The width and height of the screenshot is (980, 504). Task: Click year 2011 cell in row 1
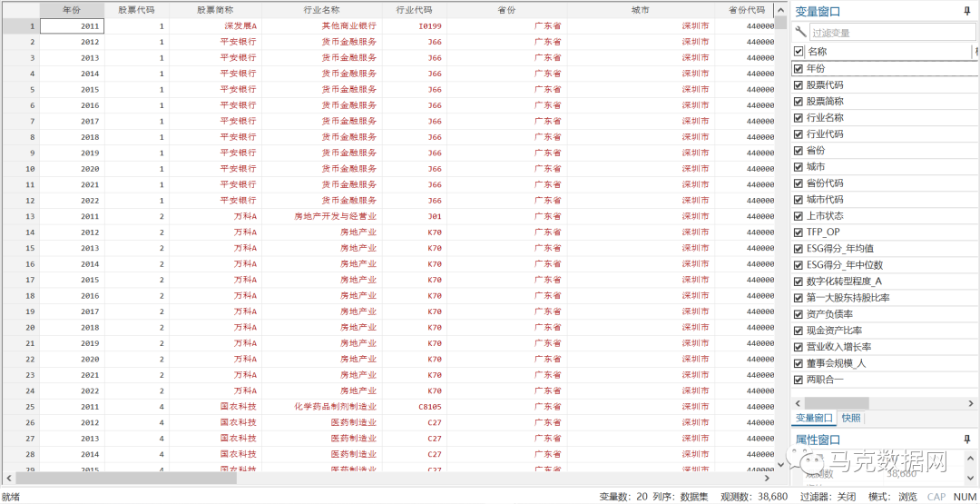pos(72,25)
